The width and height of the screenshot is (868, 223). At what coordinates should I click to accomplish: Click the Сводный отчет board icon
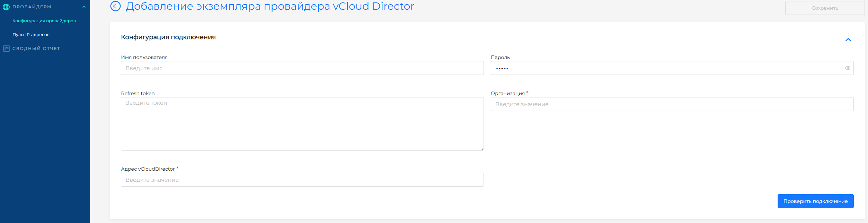6,49
